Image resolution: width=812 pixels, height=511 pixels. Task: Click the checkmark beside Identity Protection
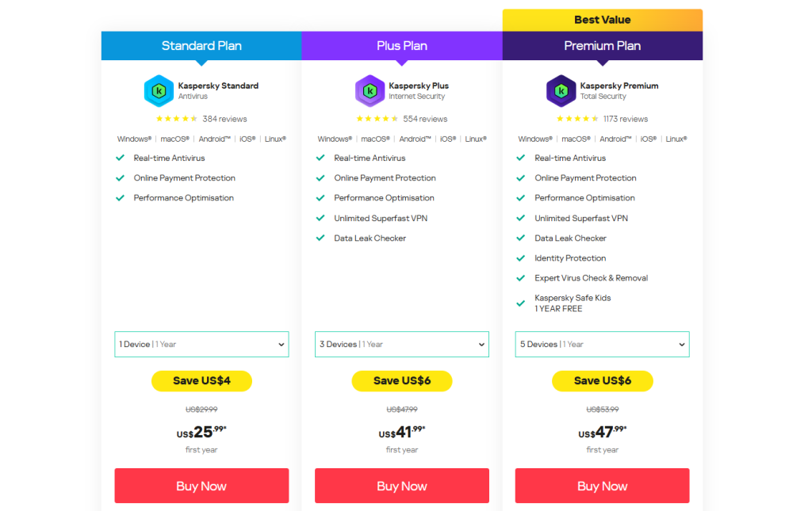520,257
